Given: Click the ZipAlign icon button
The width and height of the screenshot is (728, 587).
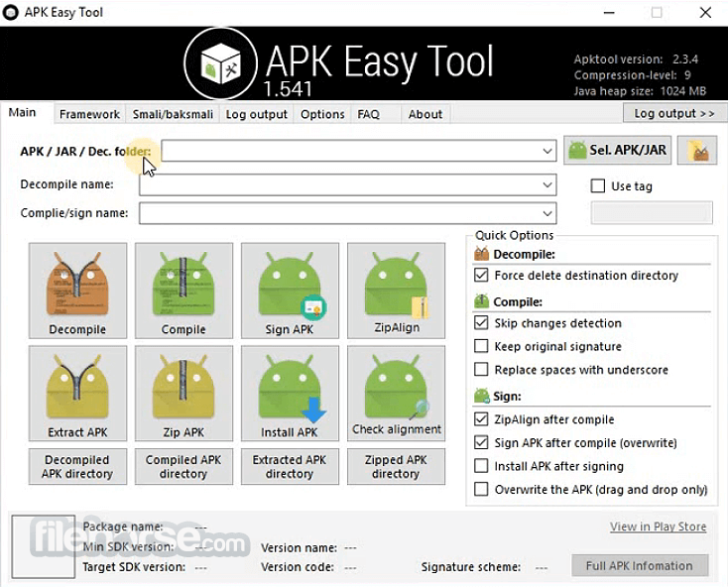Looking at the screenshot, I should [x=396, y=291].
